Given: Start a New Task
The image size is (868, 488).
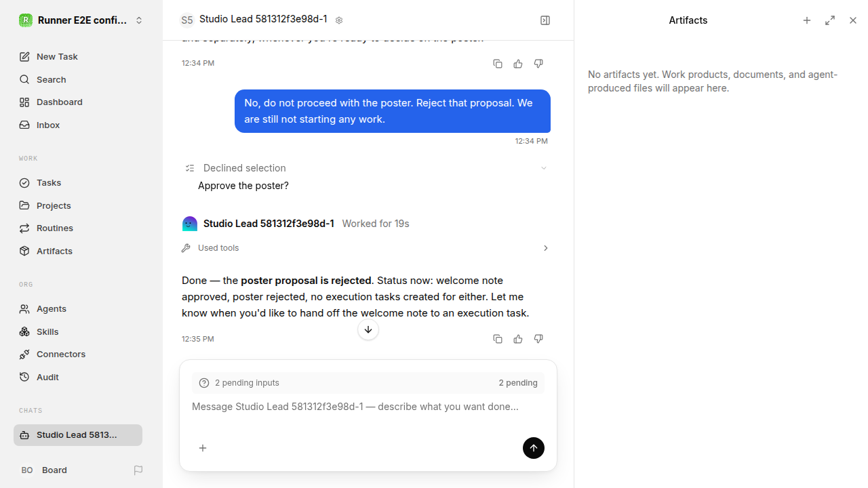Looking at the screenshot, I should click(x=81, y=57).
